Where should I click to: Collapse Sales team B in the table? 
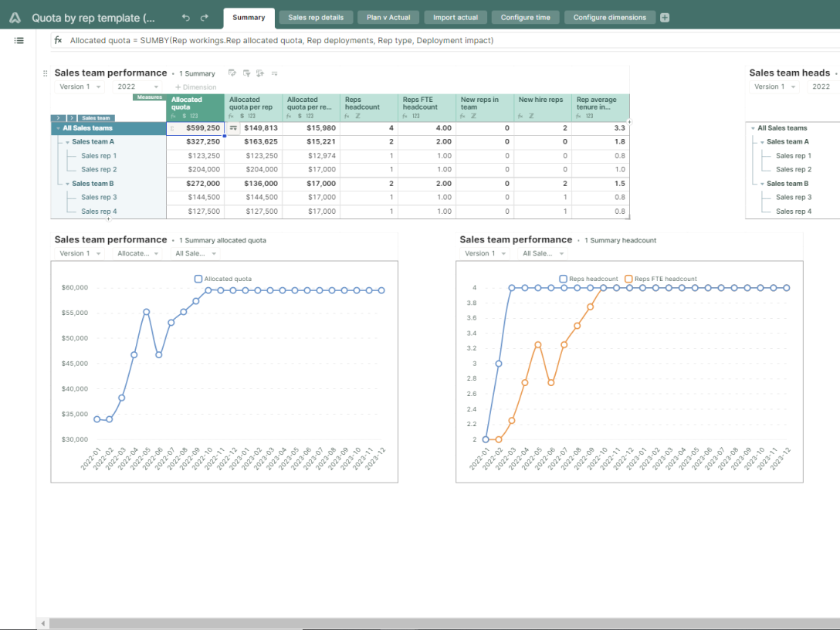tap(67, 184)
